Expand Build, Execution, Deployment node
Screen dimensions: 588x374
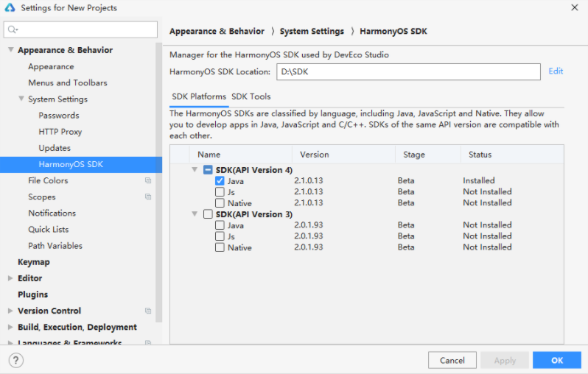tap(10, 327)
